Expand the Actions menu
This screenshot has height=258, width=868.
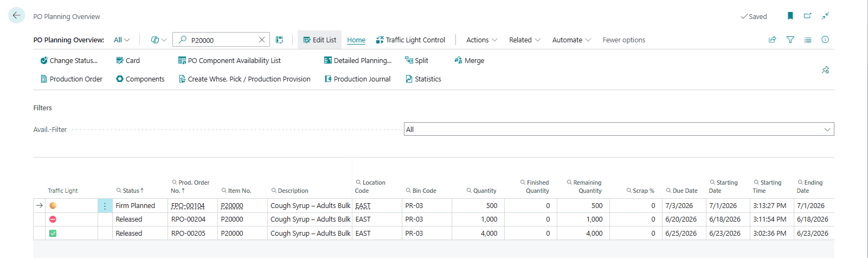tap(482, 40)
